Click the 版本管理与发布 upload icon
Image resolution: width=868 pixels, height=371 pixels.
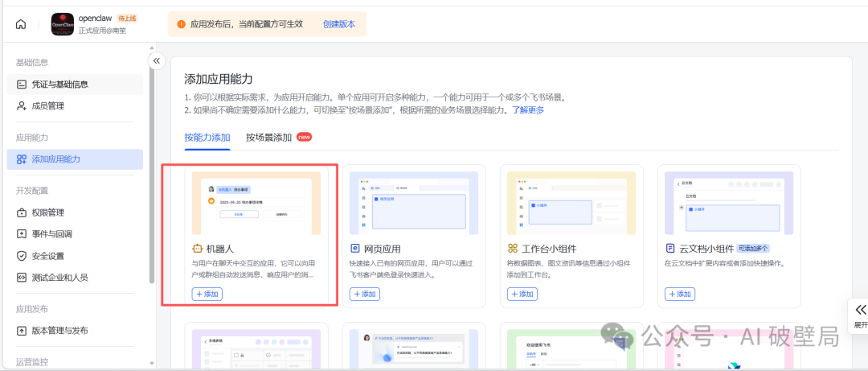tap(22, 331)
